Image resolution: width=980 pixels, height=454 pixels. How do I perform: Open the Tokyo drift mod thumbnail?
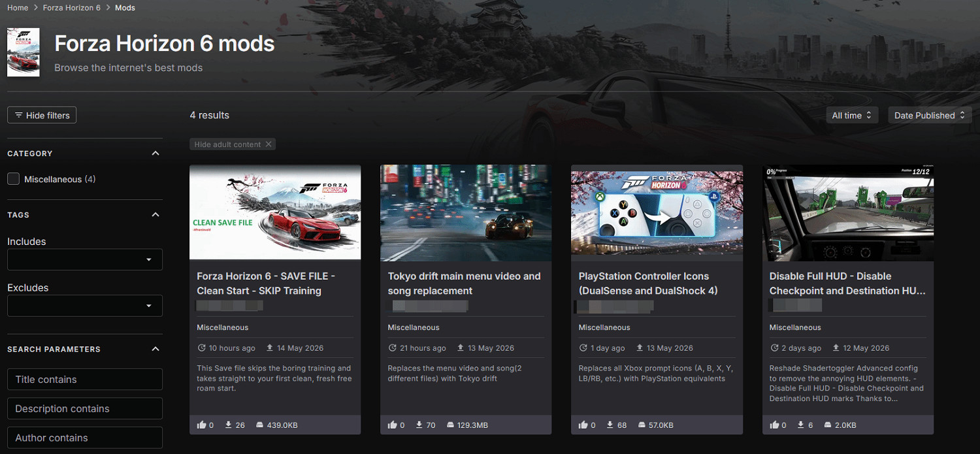click(x=466, y=212)
